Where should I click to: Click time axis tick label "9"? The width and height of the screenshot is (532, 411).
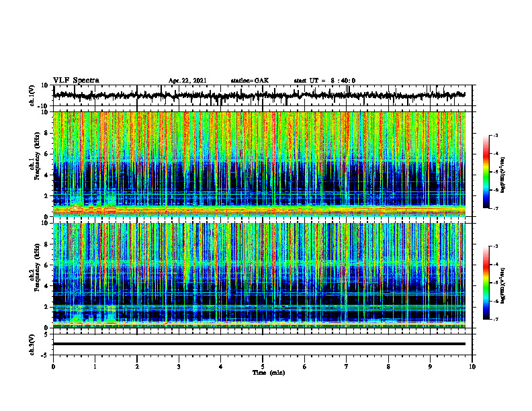tap(430, 367)
